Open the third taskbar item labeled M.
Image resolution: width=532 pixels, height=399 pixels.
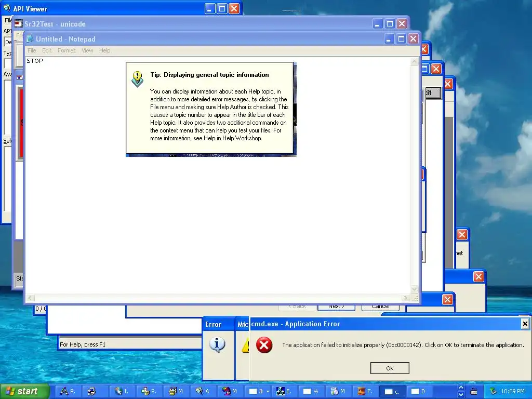pyautogui.click(x=339, y=392)
